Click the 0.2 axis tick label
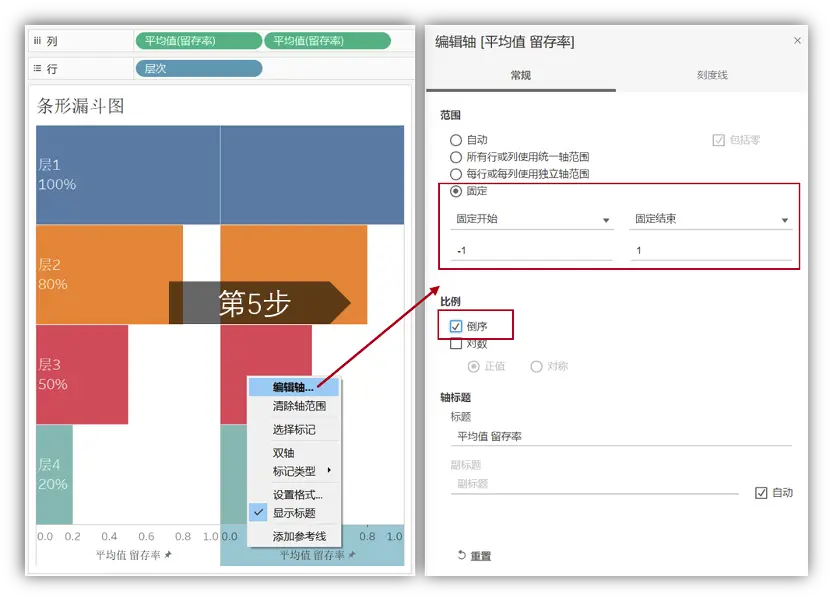Image resolution: width=834 pixels, height=602 pixels. pos(72,537)
